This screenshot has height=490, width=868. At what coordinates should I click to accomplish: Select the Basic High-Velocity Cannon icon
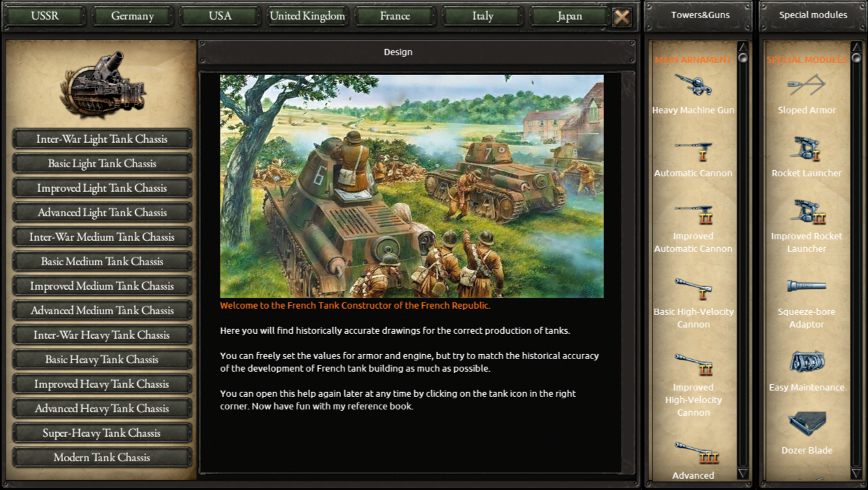(x=693, y=289)
